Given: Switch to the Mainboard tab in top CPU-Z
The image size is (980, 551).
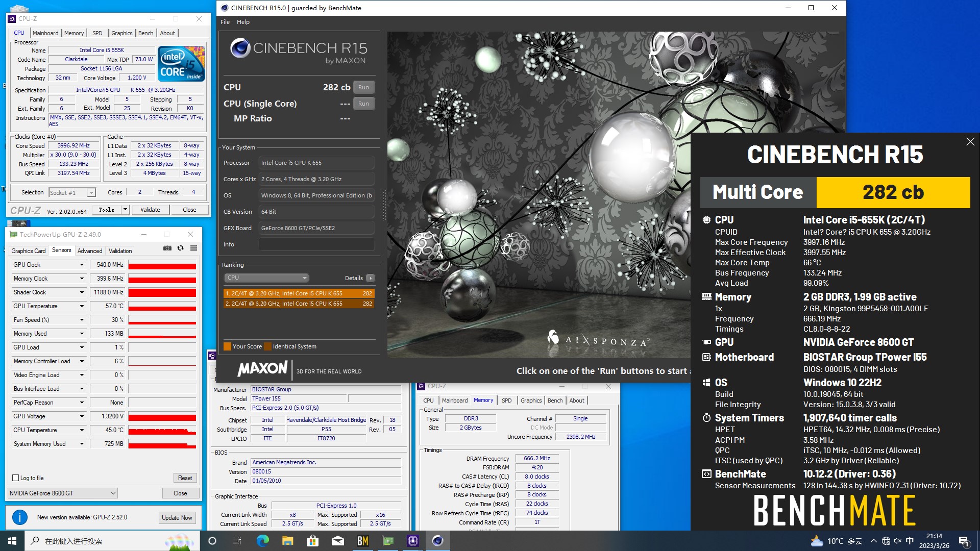Looking at the screenshot, I should coord(45,33).
